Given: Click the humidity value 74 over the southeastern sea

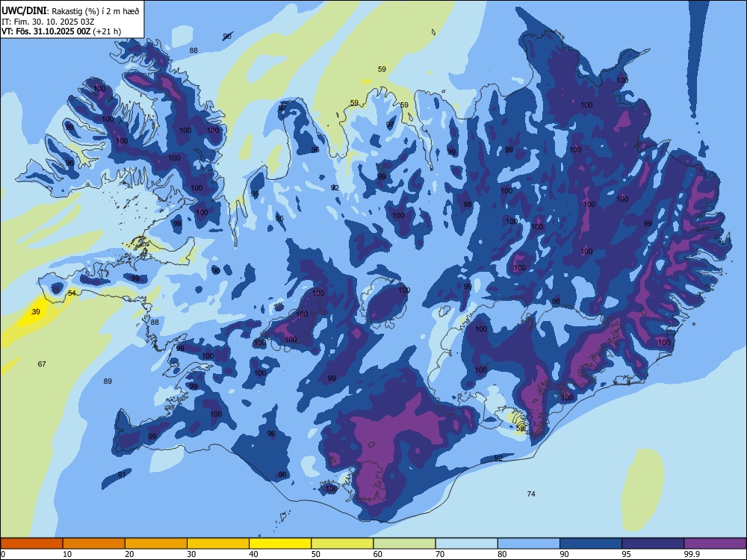Looking at the screenshot, I should click(x=531, y=494).
